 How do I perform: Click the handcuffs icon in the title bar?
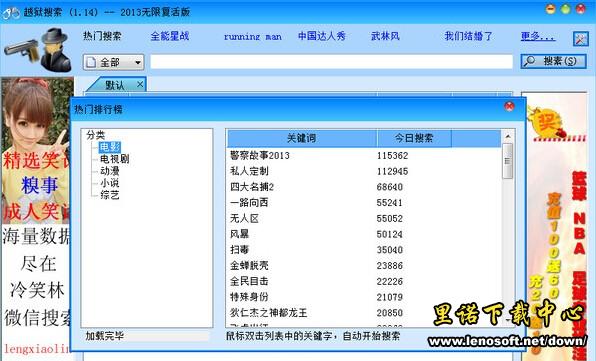11,13
